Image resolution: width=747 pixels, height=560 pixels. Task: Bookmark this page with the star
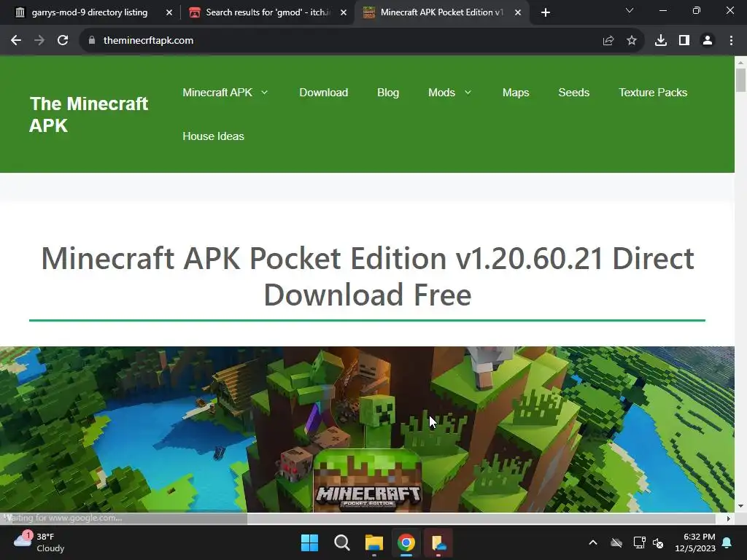(x=632, y=41)
